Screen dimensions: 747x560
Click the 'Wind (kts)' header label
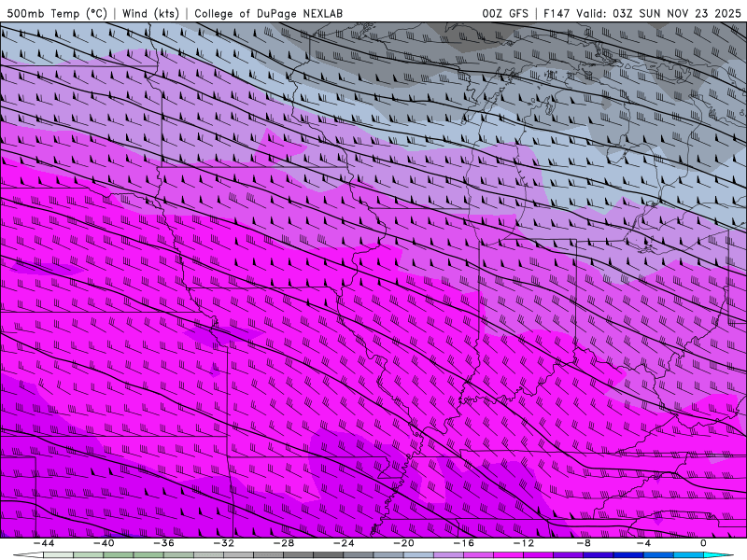point(150,13)
